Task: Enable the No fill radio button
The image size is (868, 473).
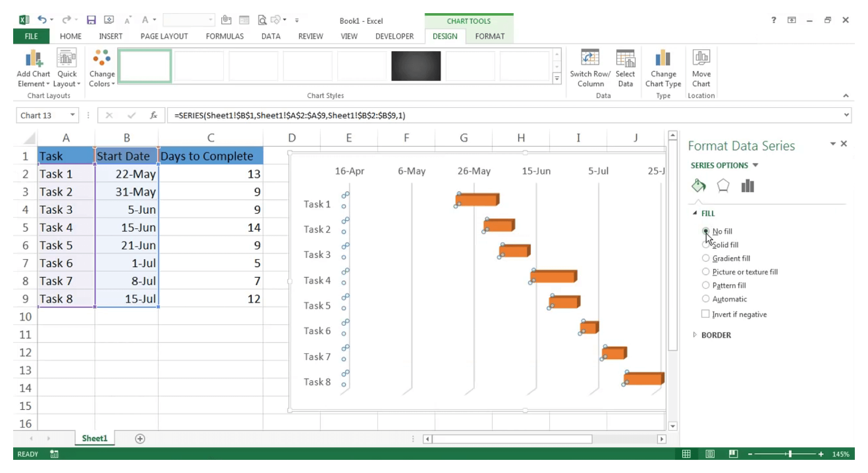Action: [705, 231]
